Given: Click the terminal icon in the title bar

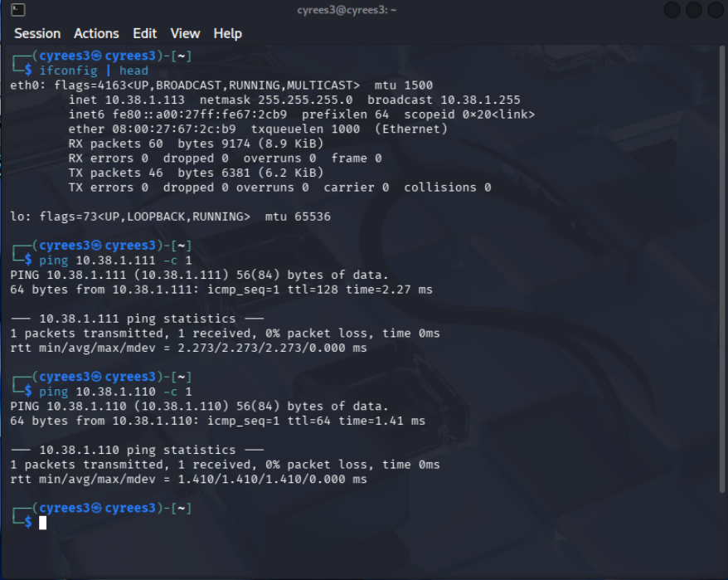Looking at the screenshot, I should pos(18,10).
